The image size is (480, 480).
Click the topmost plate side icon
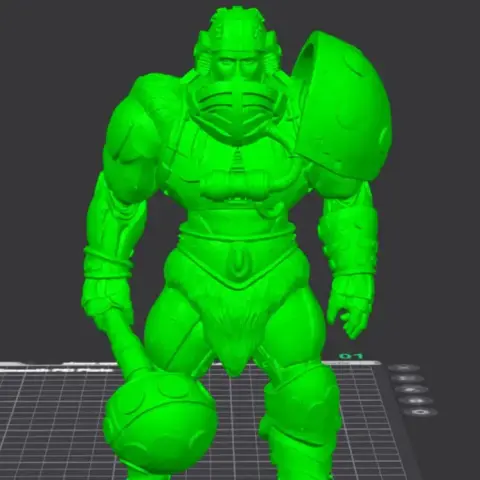point(404,367)
